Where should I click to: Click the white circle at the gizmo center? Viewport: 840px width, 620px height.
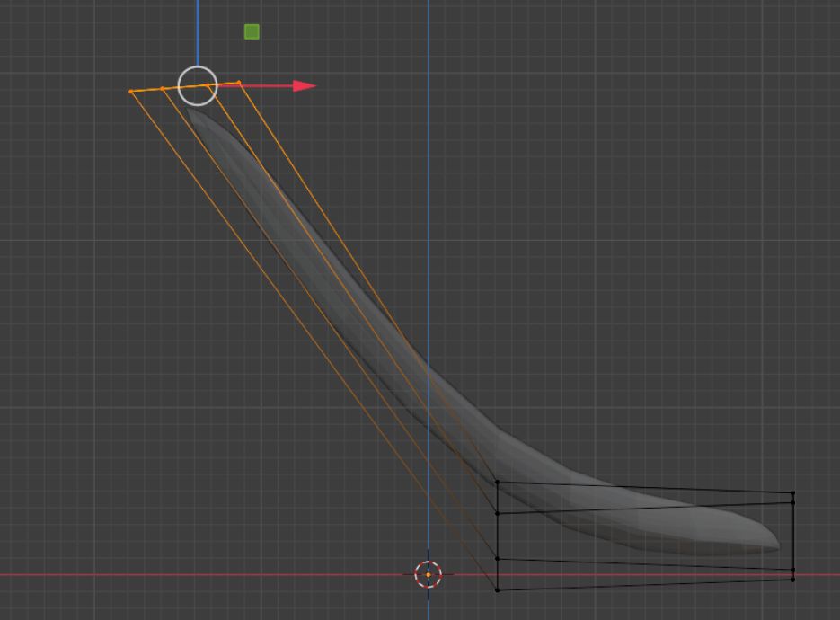(198, 85)
